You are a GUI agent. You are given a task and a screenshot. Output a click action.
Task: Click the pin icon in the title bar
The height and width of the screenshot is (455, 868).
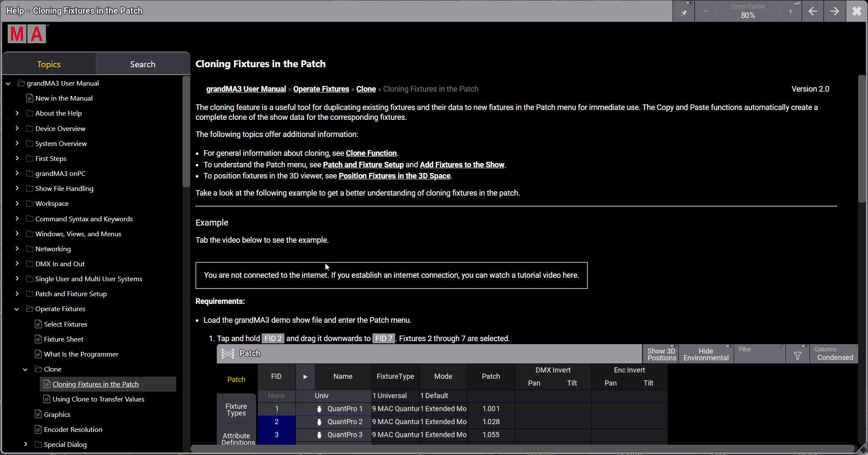683,11
